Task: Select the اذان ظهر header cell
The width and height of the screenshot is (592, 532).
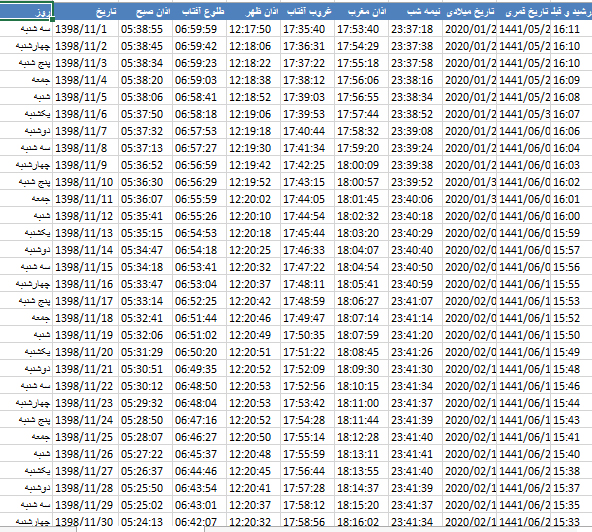Action: (x=253, y=11)
